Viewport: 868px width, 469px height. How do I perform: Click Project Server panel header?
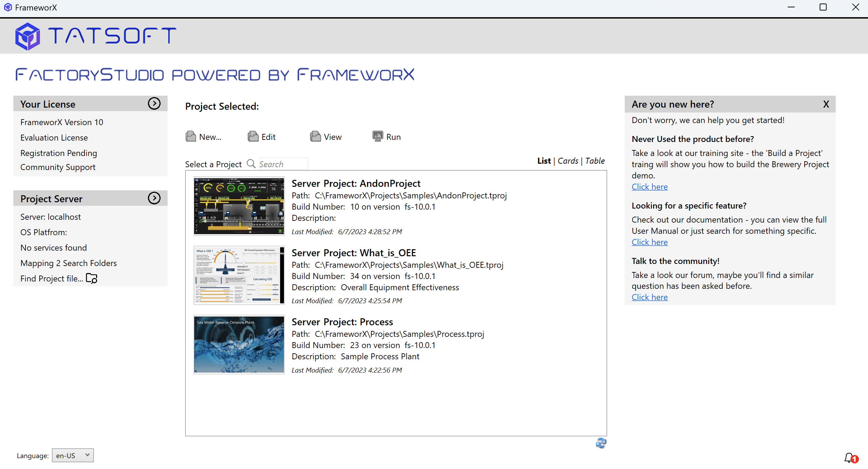click(x=90, y=198)
